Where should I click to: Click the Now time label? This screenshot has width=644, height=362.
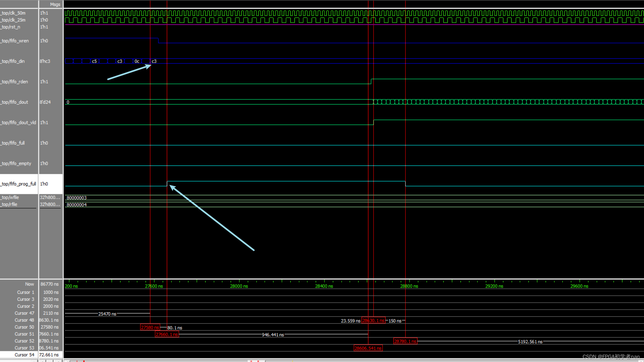coord(29,284)
